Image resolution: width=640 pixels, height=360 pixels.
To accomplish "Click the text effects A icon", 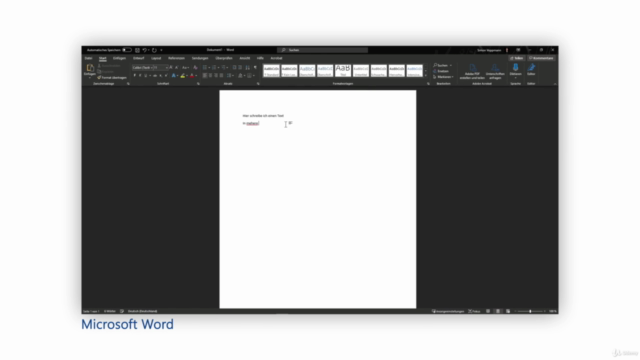I will (173, 76).
